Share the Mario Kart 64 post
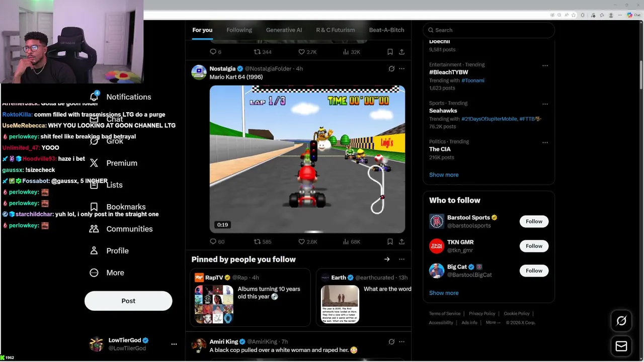 [x=401, y=242]
